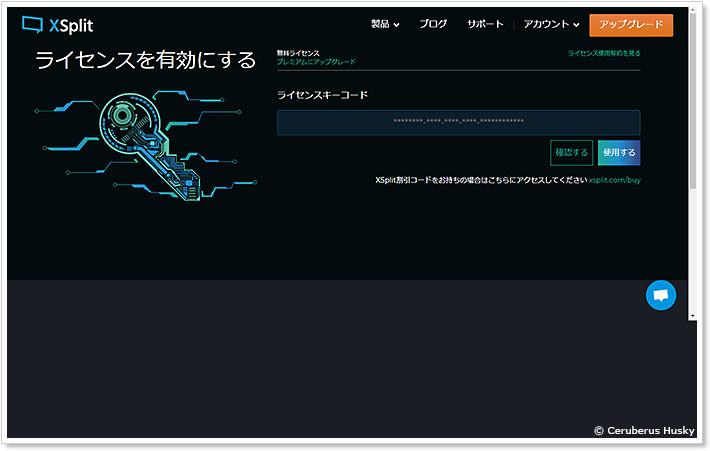
Task: Click the scrollbar down arrow
Action: click(x=692, y=316)
